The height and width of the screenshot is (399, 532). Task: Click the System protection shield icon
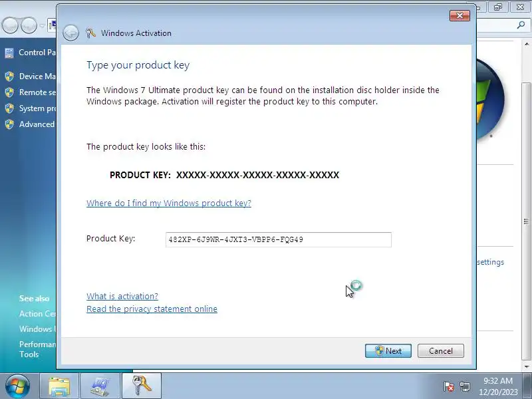(x=9, y=108)
